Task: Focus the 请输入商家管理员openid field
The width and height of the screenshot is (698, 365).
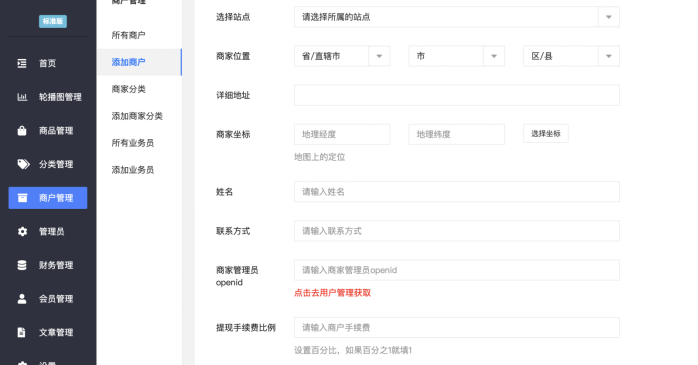Action: tap(457, 270)
